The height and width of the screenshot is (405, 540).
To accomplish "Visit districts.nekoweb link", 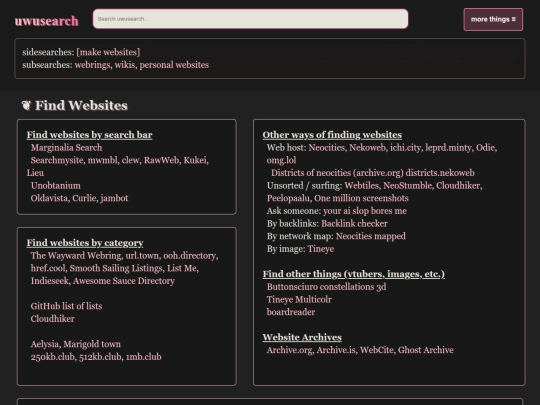I will click(x=440, y=173).
